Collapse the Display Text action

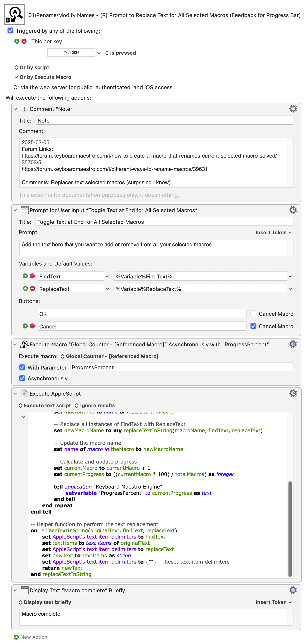[x=15, y=590]
